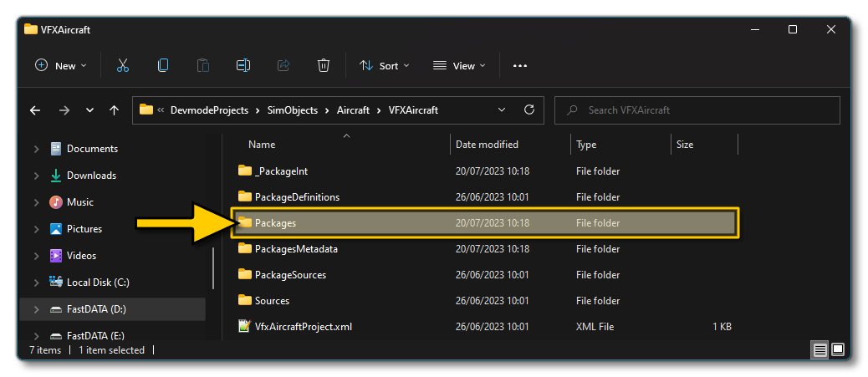Navigate back with the left arrow
The image size is (868, 377).
click(x=35, y=110)
